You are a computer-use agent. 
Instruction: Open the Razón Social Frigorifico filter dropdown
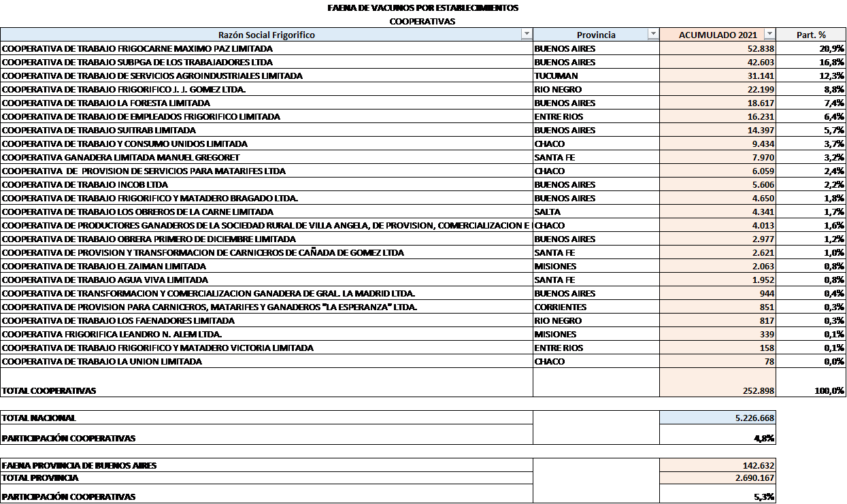pyautogui.click(x=526, y=35)
